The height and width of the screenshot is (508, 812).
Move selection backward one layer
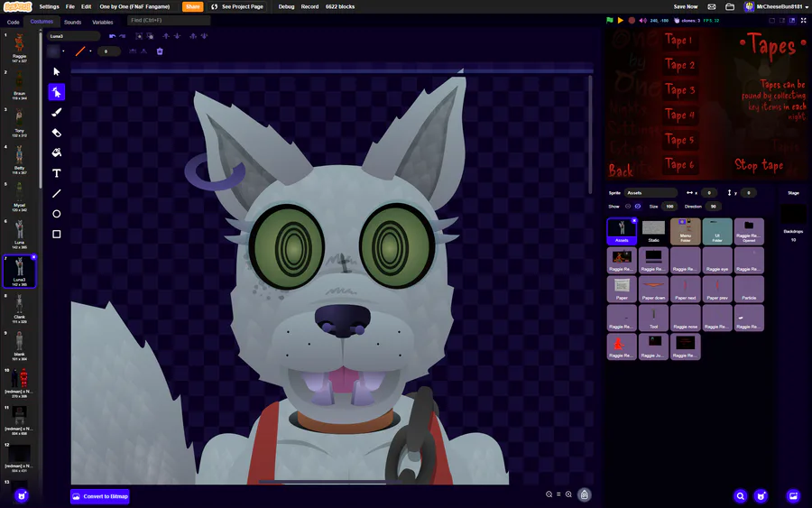coord(177,36)
